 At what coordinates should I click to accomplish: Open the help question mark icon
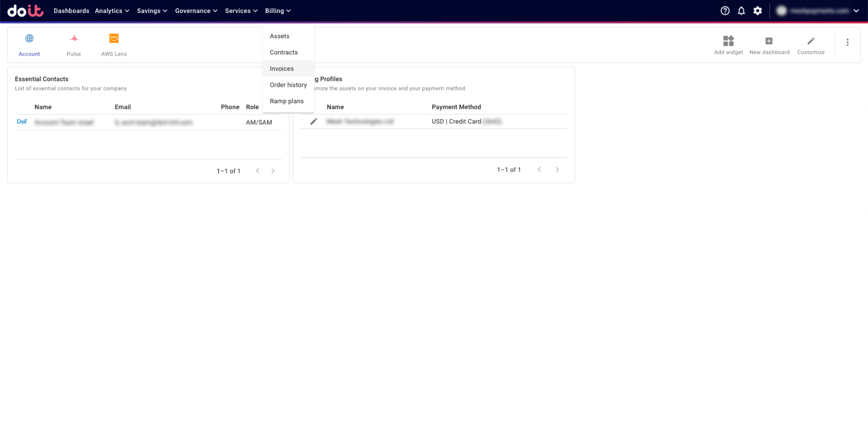725,11
